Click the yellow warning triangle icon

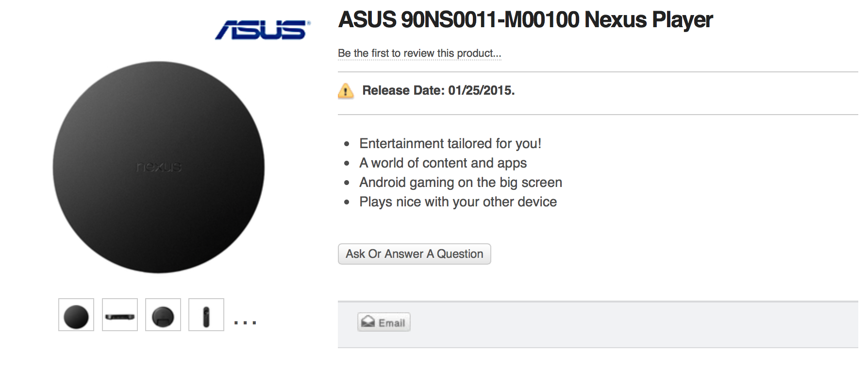346,91
